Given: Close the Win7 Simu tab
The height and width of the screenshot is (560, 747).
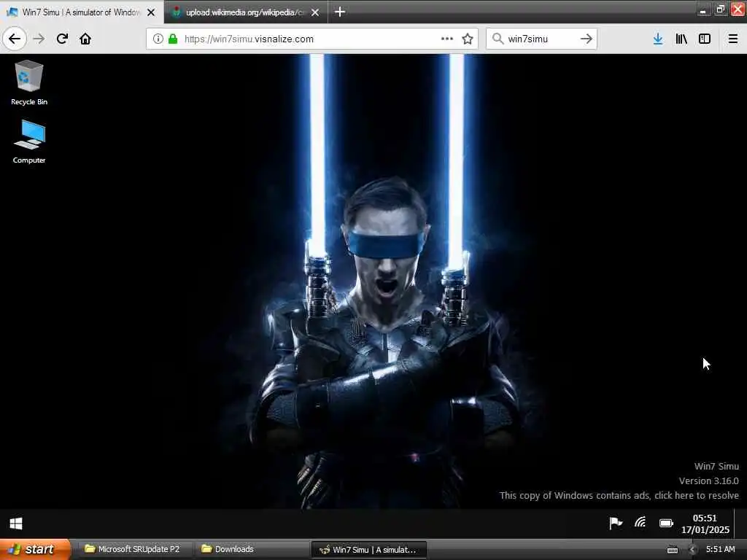Looking at the screenshot, I should (151, 12).
